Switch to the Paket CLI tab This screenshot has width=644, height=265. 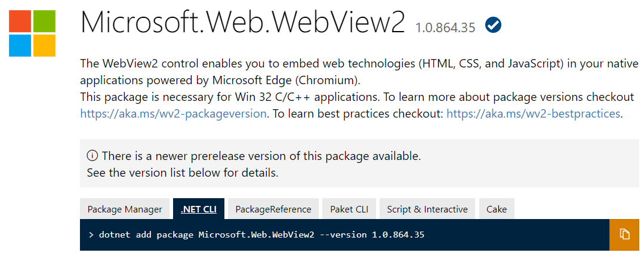[x=349, y=209]
